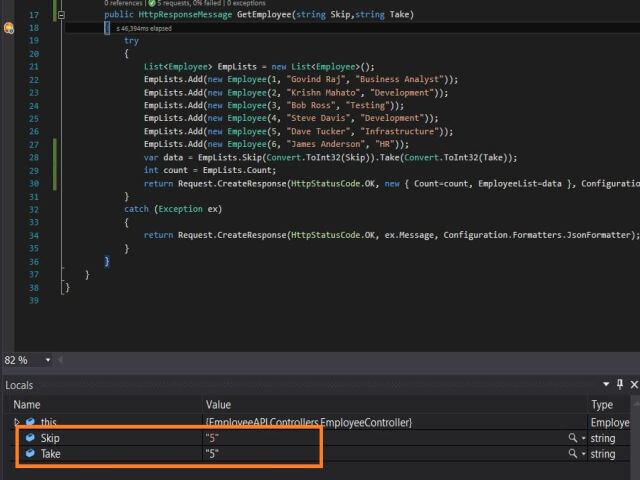Close the Locals panel
Image resolution: width=640 pixels, height=480 pixels.
(633, 384)
